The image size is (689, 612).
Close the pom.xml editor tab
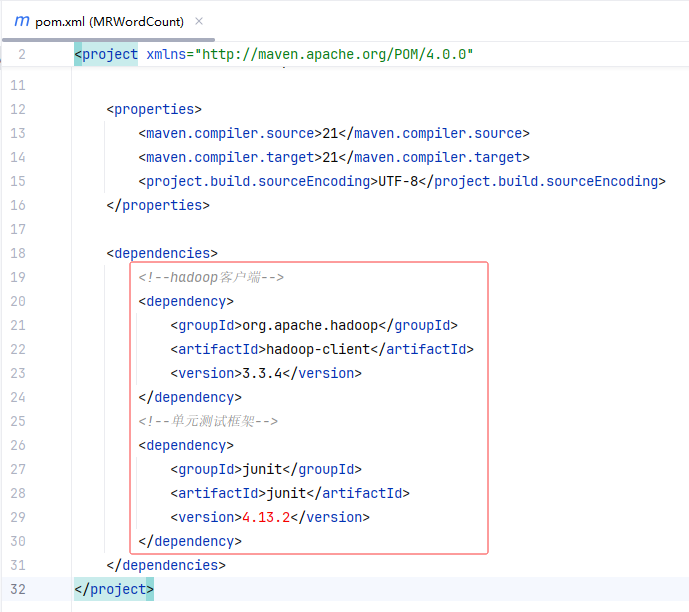coord(199,21)
